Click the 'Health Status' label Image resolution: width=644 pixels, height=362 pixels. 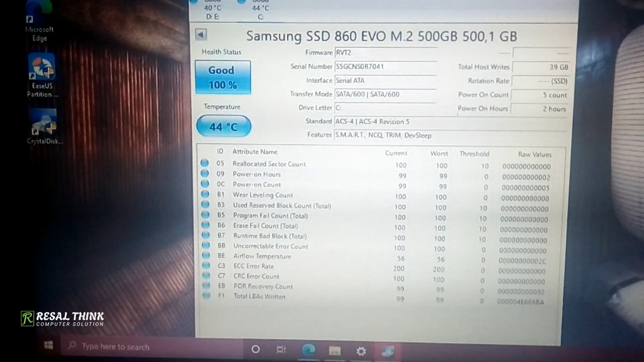click(x=221, y=52)
